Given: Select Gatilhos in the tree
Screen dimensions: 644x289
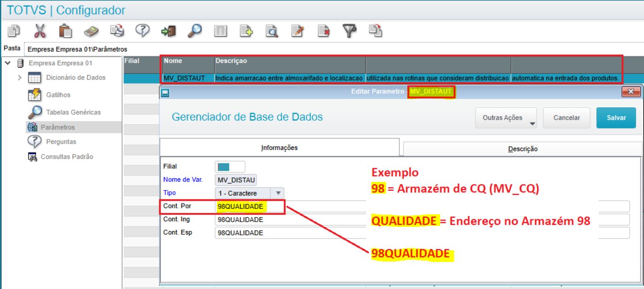Looking at the screenshot, I should click(58, 95).
